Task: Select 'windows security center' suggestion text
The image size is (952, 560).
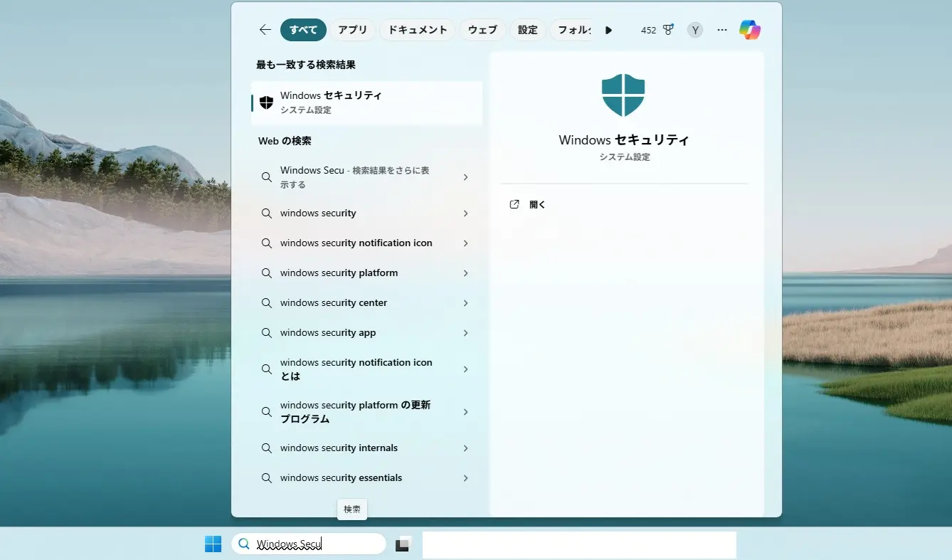Action: [x=334, y=303]
